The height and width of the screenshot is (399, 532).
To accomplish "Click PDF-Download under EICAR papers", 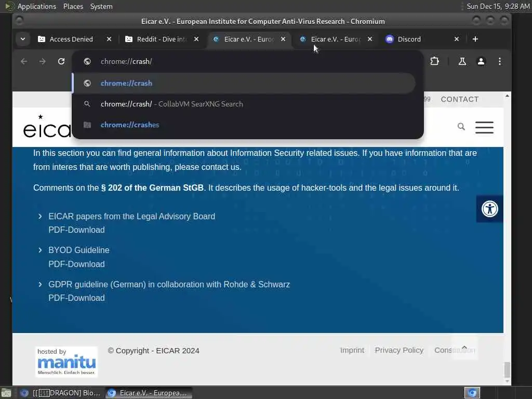I will 77,230.
